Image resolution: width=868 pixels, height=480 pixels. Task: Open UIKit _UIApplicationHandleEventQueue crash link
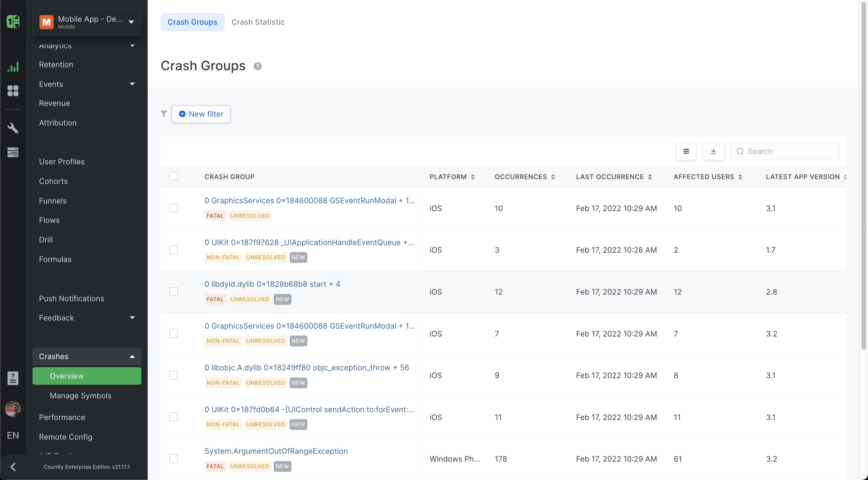[x=309, y=242]
